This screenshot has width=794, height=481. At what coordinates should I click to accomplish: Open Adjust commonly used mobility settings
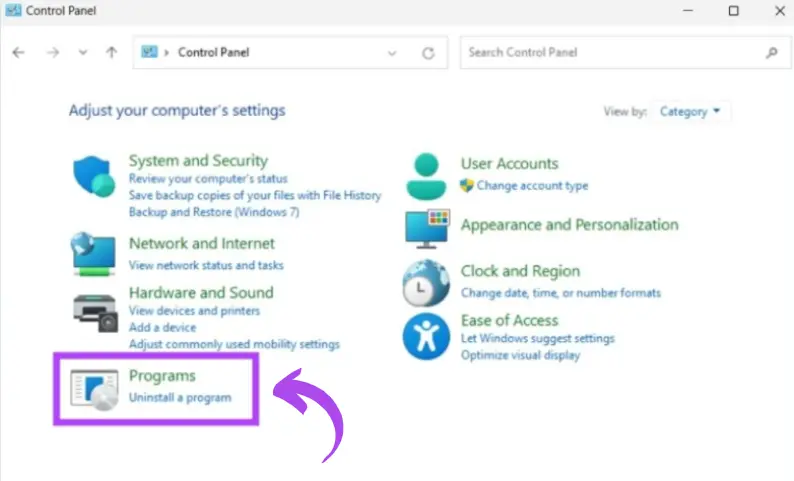pyautogui.click(x=234, y=344)
